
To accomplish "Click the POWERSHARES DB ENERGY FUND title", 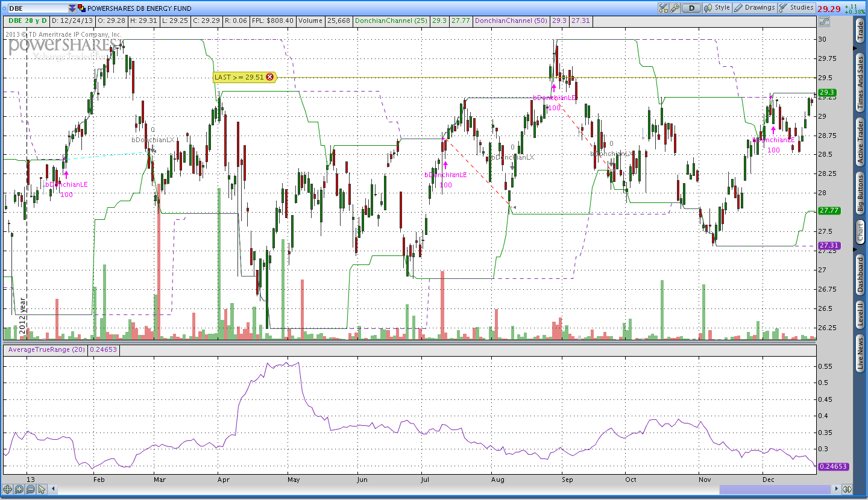I will point(139,8).
